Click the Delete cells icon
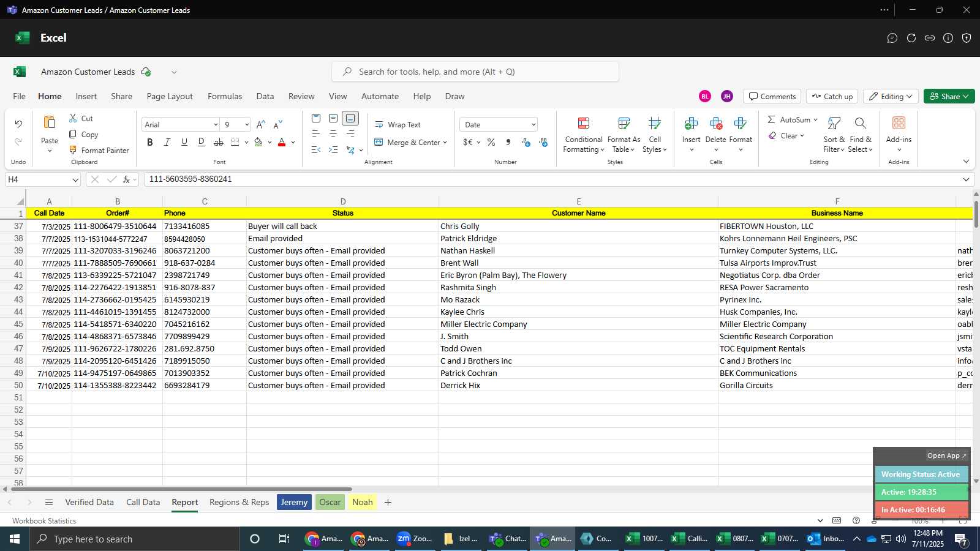This screenshot has height=551, width=980. point(715,124)
